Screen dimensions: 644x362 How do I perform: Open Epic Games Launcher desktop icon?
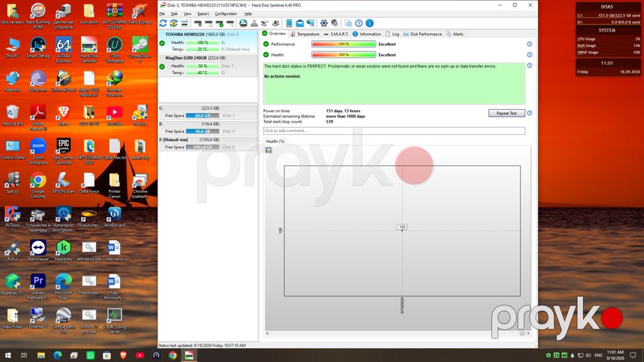coord(64,151)
